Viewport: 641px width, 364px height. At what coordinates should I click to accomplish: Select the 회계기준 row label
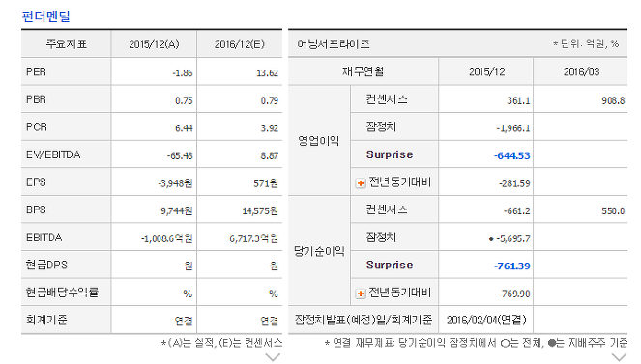point(46,320)
